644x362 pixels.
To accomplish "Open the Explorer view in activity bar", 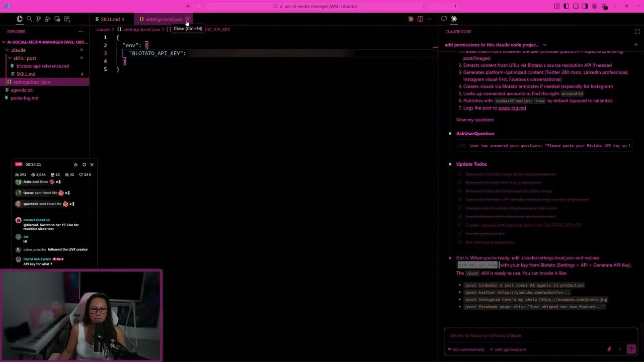I will [20, 19].
